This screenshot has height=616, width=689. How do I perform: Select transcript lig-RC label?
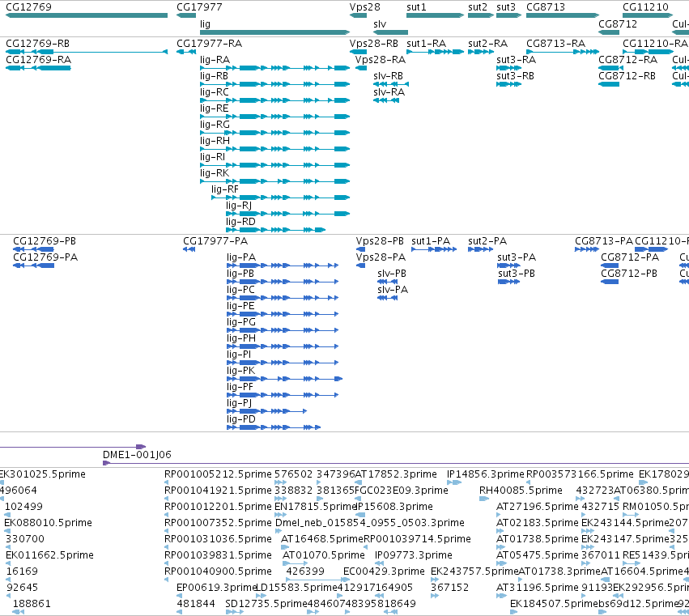click(x=214, y=91)
